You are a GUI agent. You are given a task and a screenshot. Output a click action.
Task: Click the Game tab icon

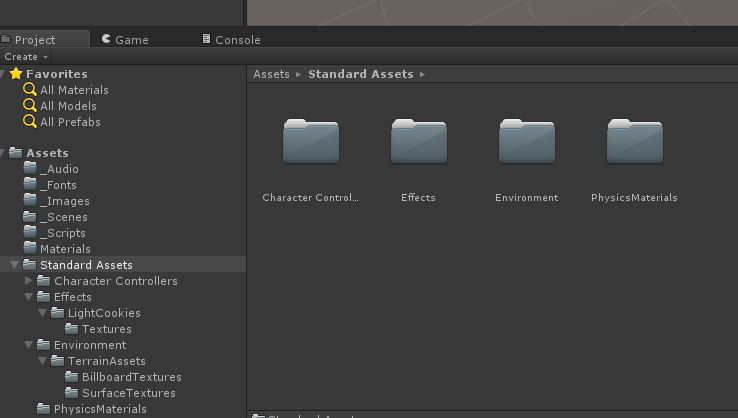coord(106,39)
